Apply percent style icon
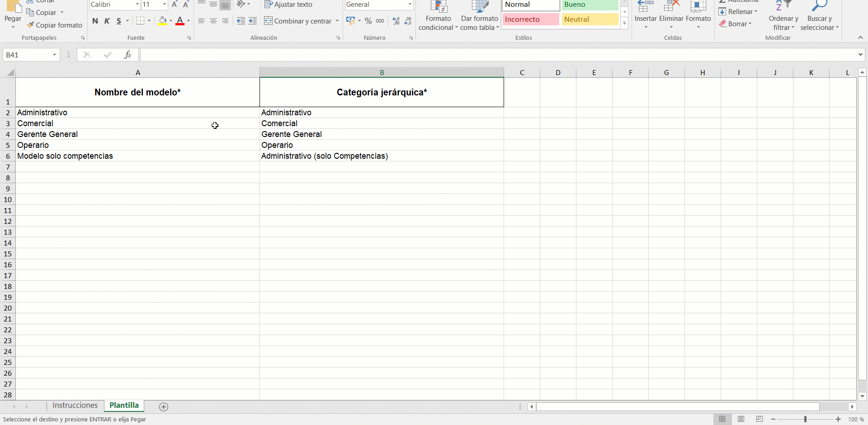The image size is (868, 425). [368, 21]
